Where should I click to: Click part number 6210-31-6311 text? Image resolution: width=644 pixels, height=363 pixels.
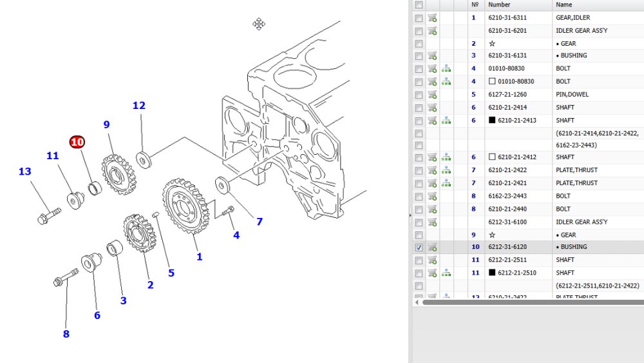coord(507,17)
